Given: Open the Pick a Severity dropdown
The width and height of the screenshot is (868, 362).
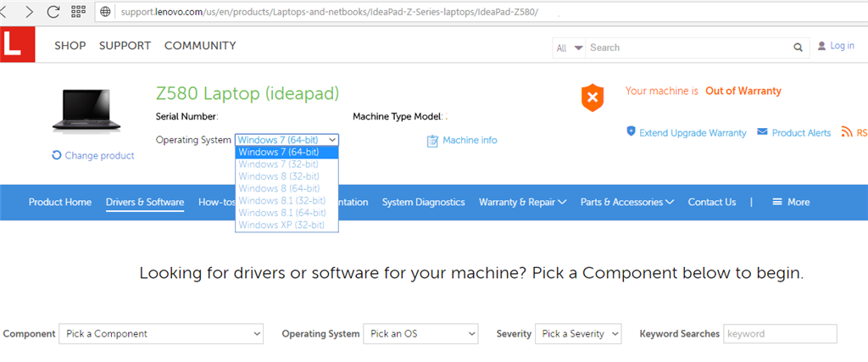Looking at the screenshot, I should click(578, 334).
